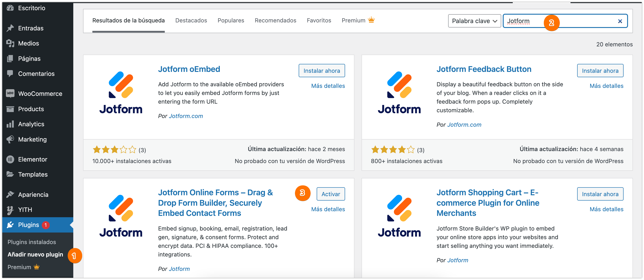Click the Medios media icon
Viewport: 644px width, 280px height.
pos(10,43)
